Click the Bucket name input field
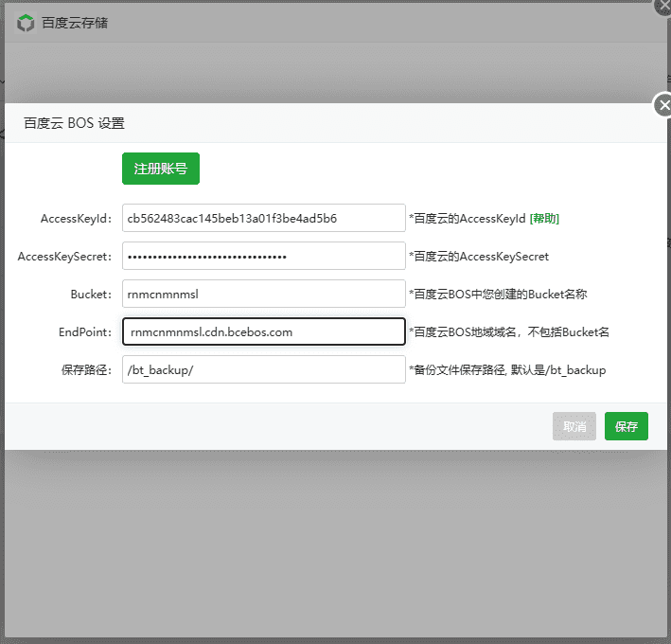671x644 pixels. coord(264,294)
